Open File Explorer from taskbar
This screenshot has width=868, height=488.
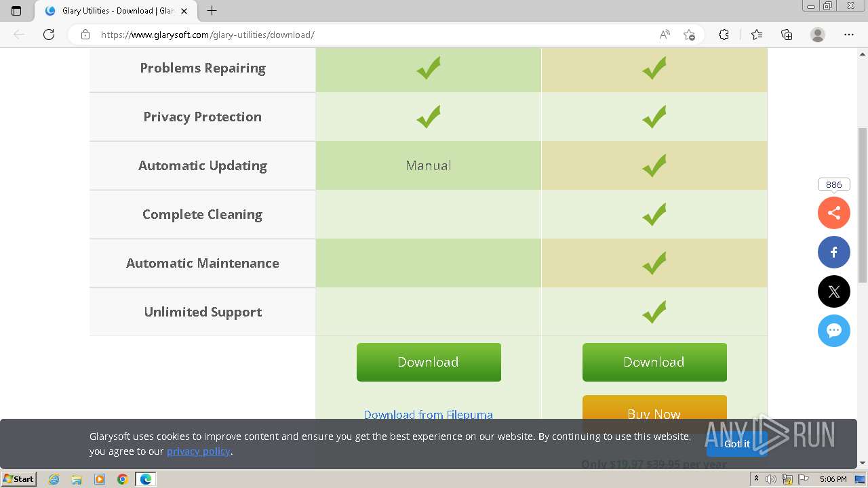[x=77, y=479]
